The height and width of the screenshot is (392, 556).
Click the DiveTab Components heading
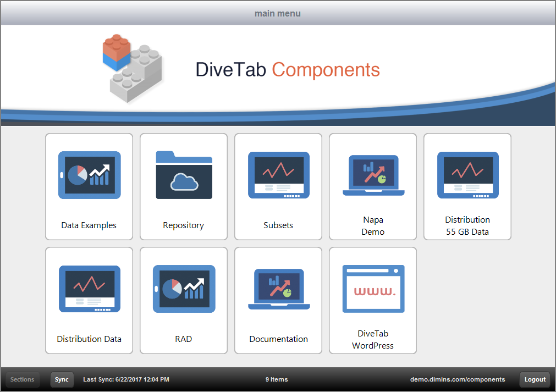pyautogui.click(x=287, y=70)
